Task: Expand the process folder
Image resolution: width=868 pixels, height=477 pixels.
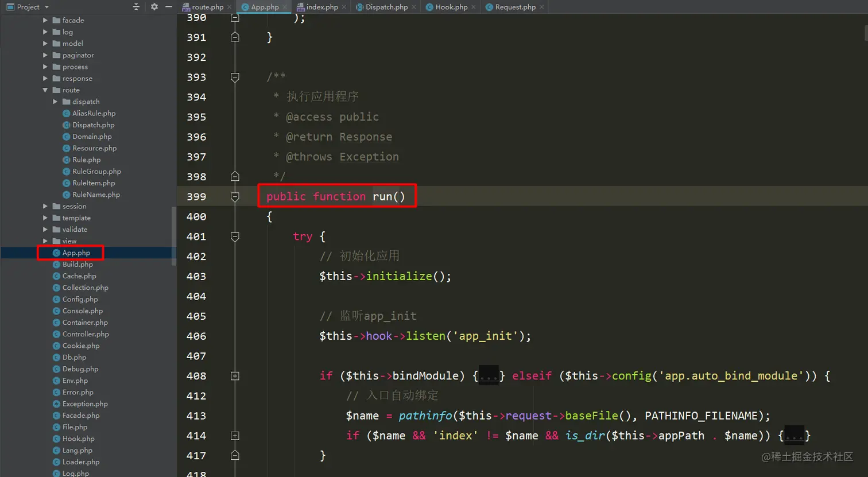Action: 45,67
